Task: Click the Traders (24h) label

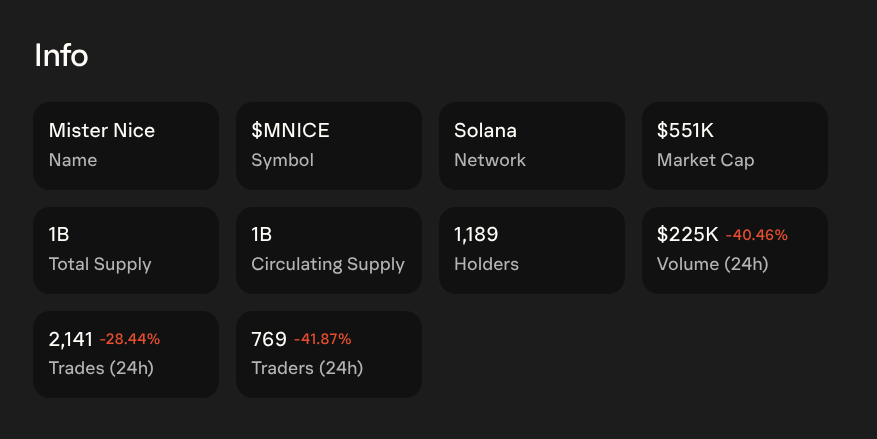Action: point(307,368)
